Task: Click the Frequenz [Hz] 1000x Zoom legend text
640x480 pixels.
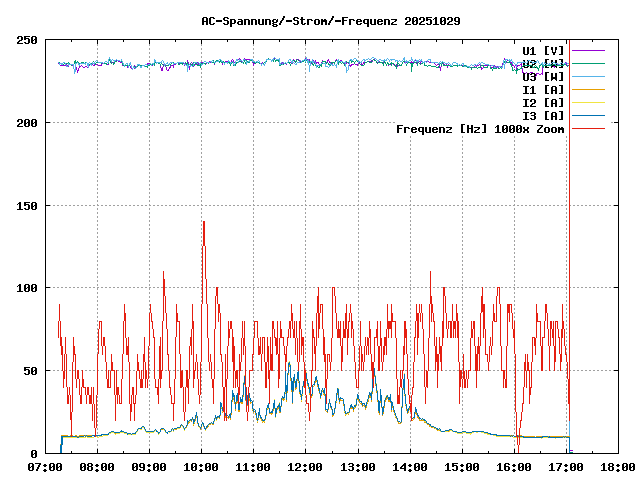Action: [480, 129]
